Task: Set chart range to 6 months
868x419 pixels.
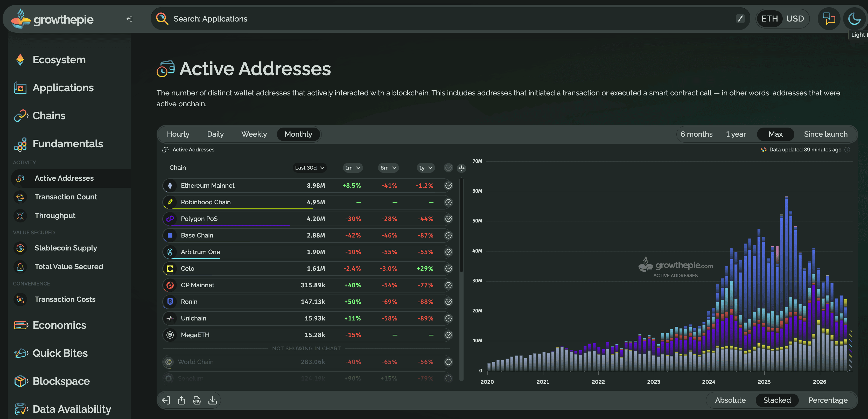Action: (696, 134)
